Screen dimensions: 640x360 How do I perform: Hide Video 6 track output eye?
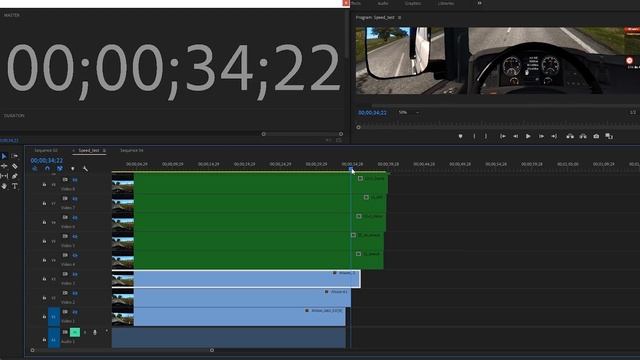(x=75, y=218)
